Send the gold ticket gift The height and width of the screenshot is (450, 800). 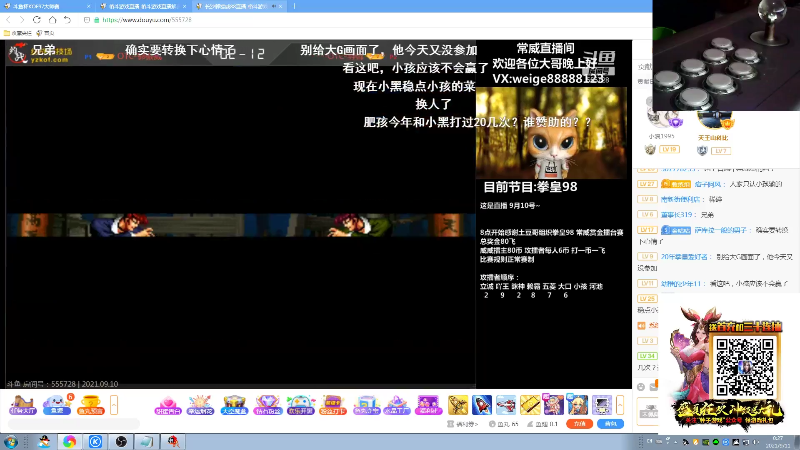[x=530, y=405]
